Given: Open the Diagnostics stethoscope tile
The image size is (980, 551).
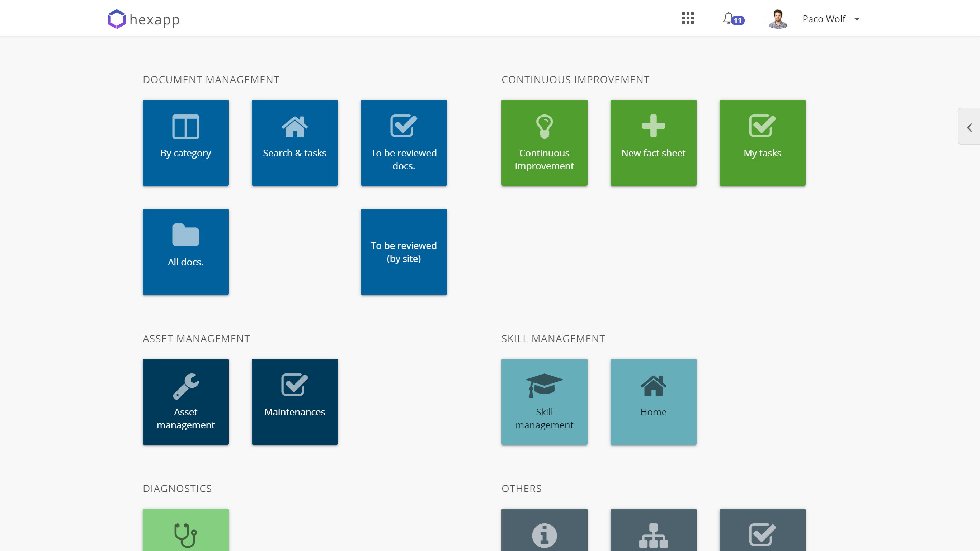Looking at the screenshot, I should tap(186, 530).
